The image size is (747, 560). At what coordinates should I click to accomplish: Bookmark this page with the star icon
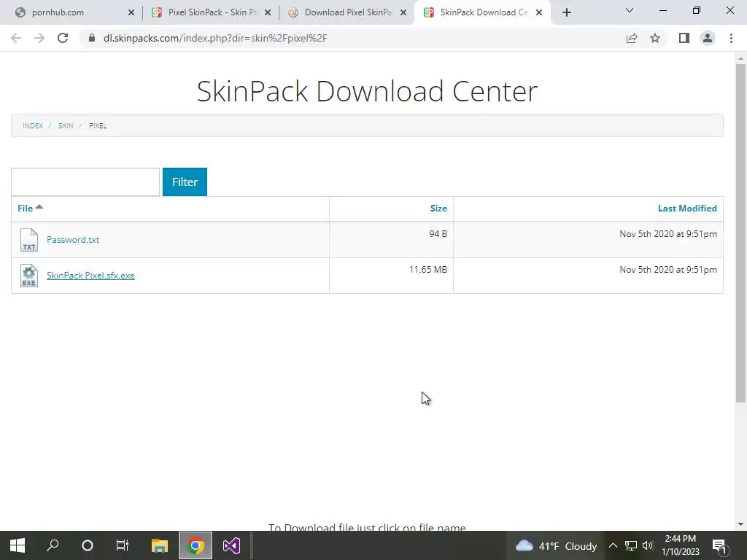pos(655,38)
